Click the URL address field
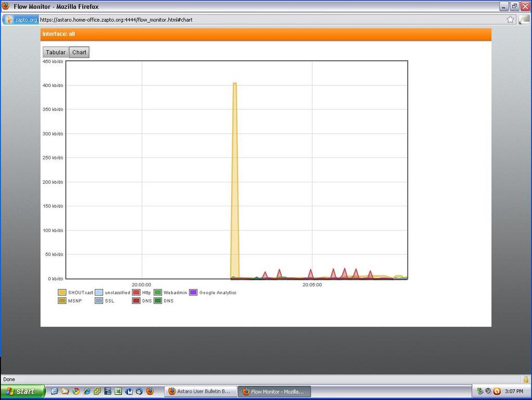The image size is (532, 400). pos(260,20)
